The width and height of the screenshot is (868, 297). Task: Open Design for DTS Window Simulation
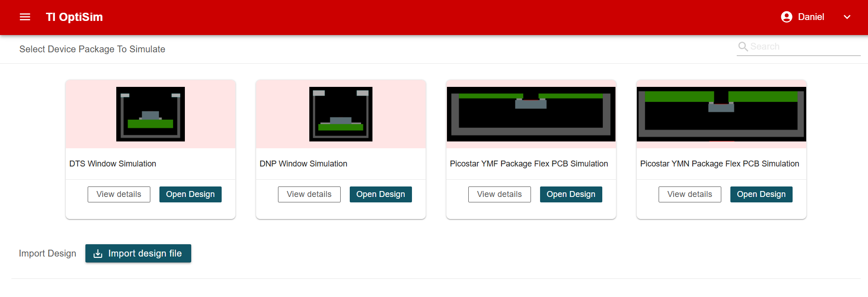[x=190, y=194]
